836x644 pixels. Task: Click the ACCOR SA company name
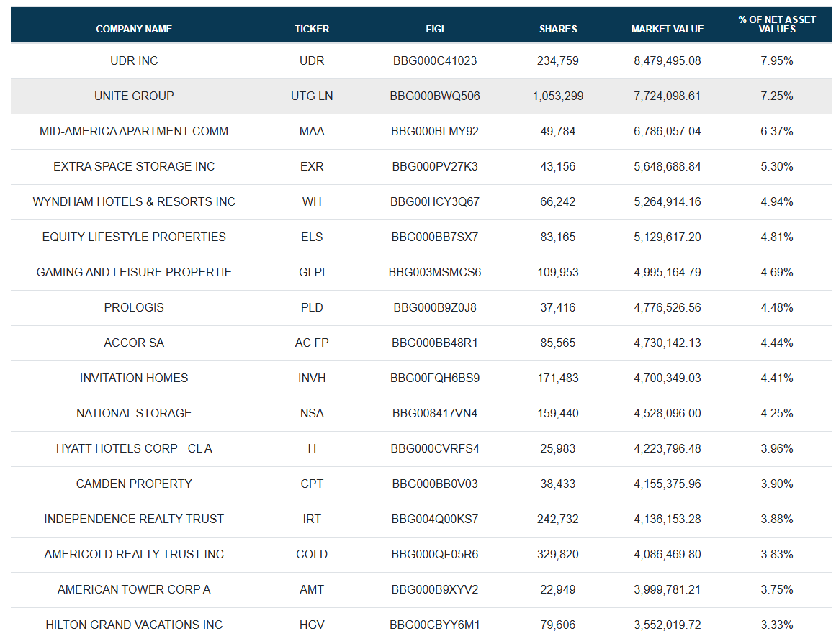pos(134,343)
